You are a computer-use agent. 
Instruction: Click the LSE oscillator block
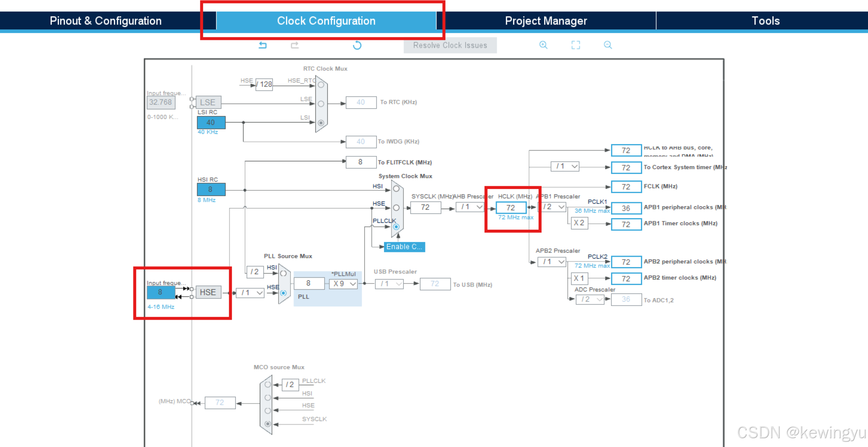click(208, 102)
